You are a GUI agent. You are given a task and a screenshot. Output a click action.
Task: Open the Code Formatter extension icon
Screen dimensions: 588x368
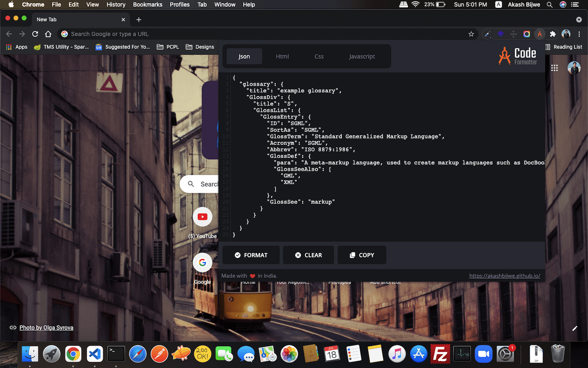click(x=539, y=34)
